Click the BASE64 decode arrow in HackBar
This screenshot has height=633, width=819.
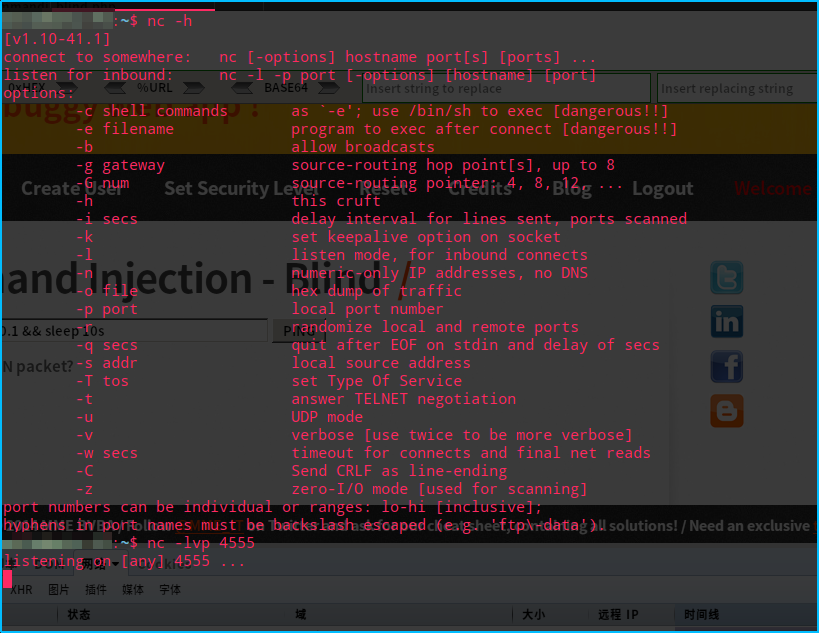[x=243, y=88]
